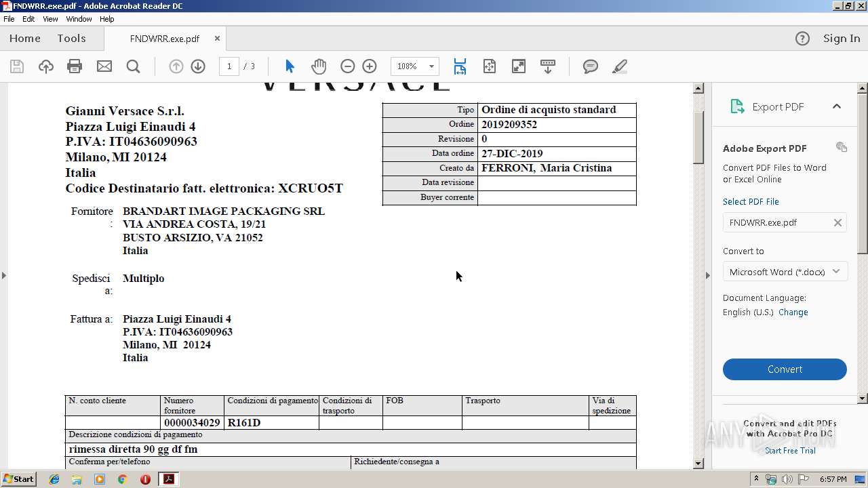
Task: Click the 27-DIC-2019 date cell
Action: pyautogui.click(x=557, y=153)
